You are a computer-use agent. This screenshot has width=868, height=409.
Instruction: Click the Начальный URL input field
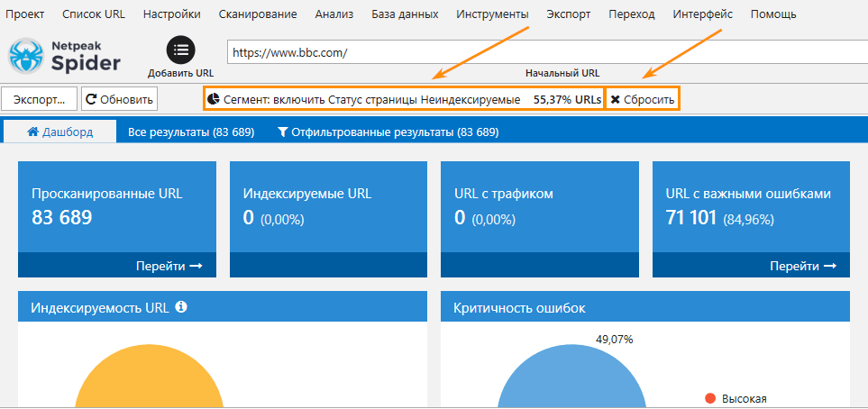(x=547, y=53)
